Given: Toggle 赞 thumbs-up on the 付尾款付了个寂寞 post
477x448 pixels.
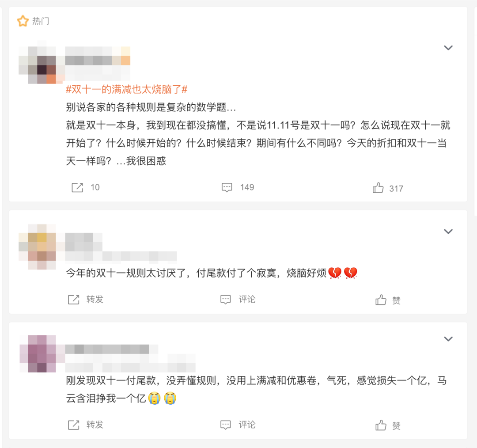Looking at the screenshot, I should [381, 300].
